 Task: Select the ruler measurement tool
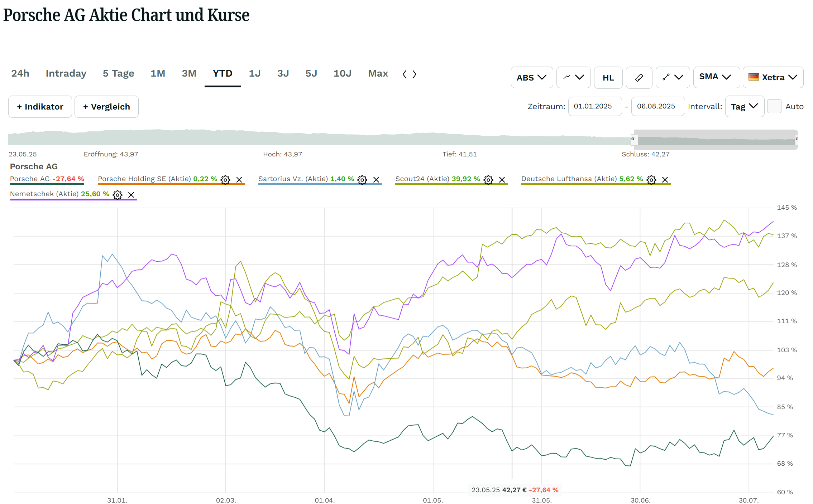pyautogui.click(x=639, y=77)
